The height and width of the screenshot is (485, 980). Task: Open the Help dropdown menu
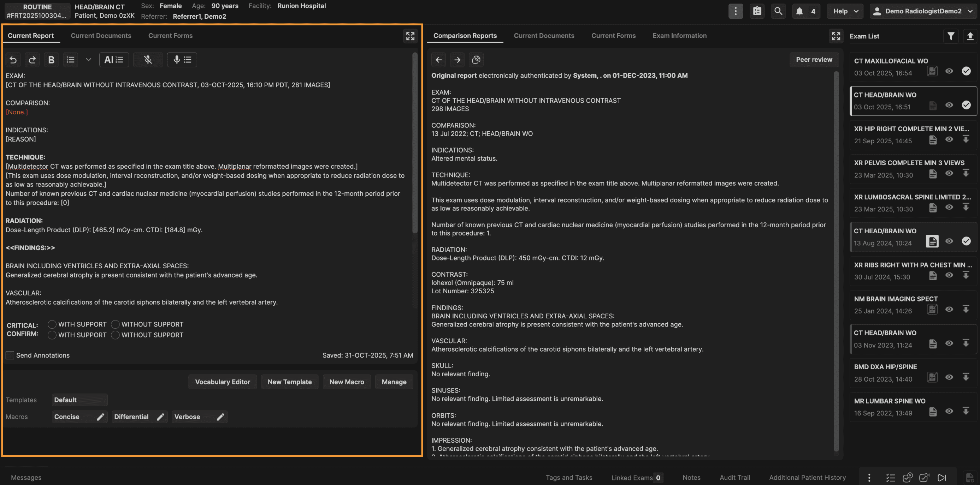click(845, 11)
